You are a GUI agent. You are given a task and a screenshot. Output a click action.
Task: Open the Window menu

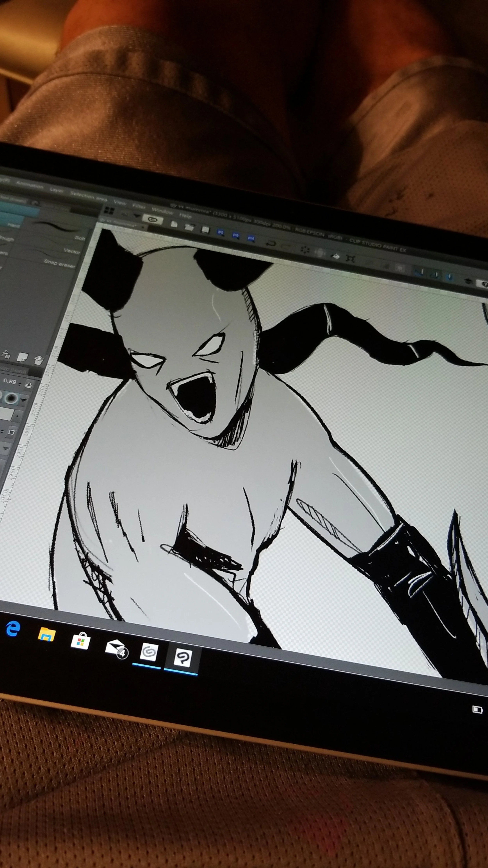[162, 211]
